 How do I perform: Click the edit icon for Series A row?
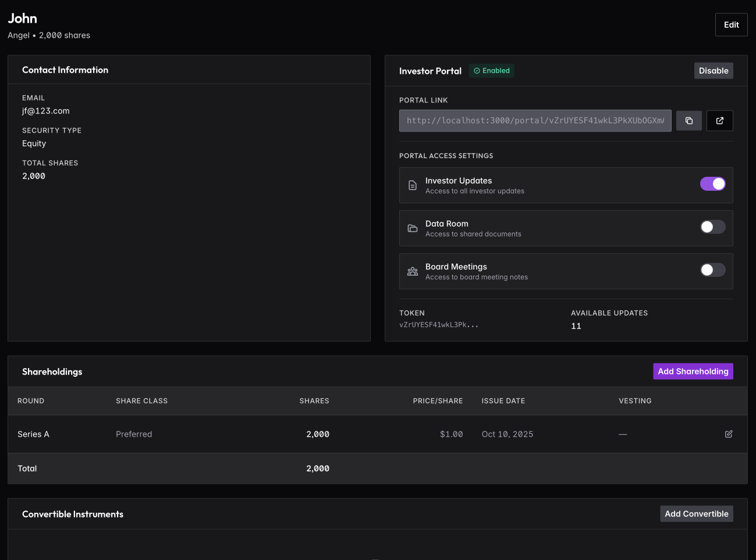point(728,434)
